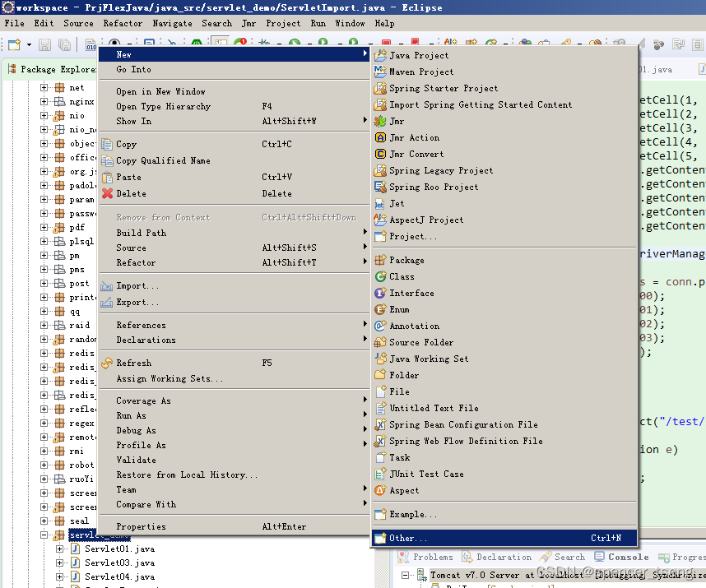Click the Source Folder icon

380,342
